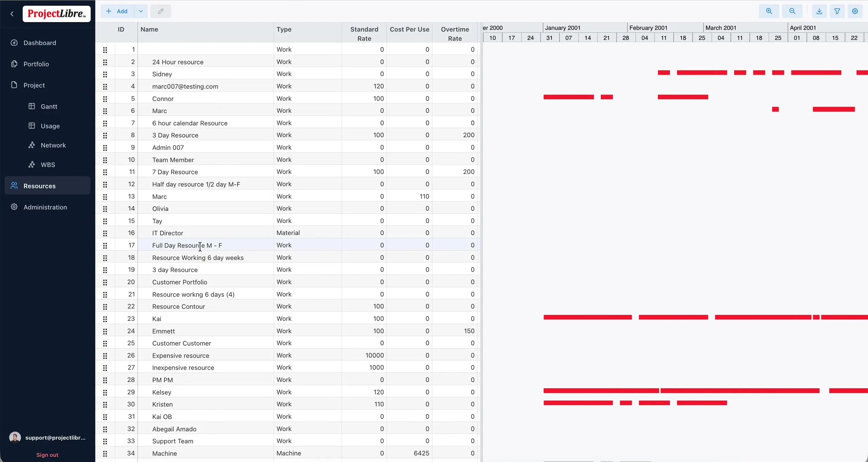Screen dimensions: 868x462
Task: Click drag handle for IT Director row
Action: point(105,233)
